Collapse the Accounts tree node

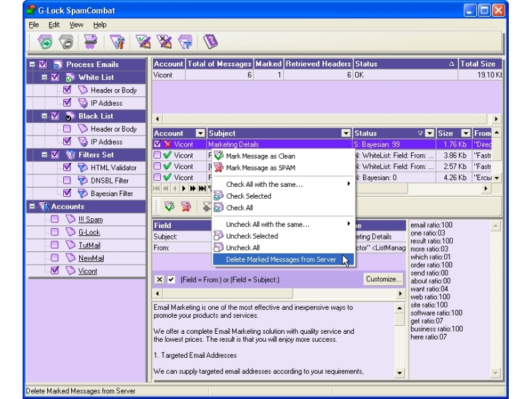[x=32, y=206]
